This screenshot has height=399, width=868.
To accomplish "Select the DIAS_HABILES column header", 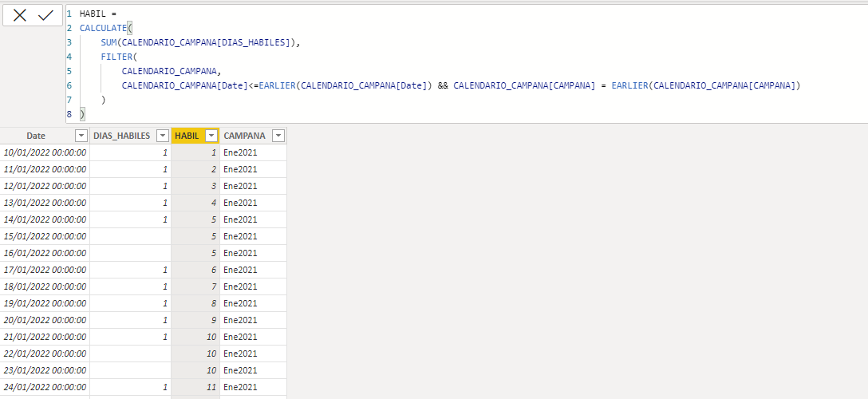I will 131,136.
